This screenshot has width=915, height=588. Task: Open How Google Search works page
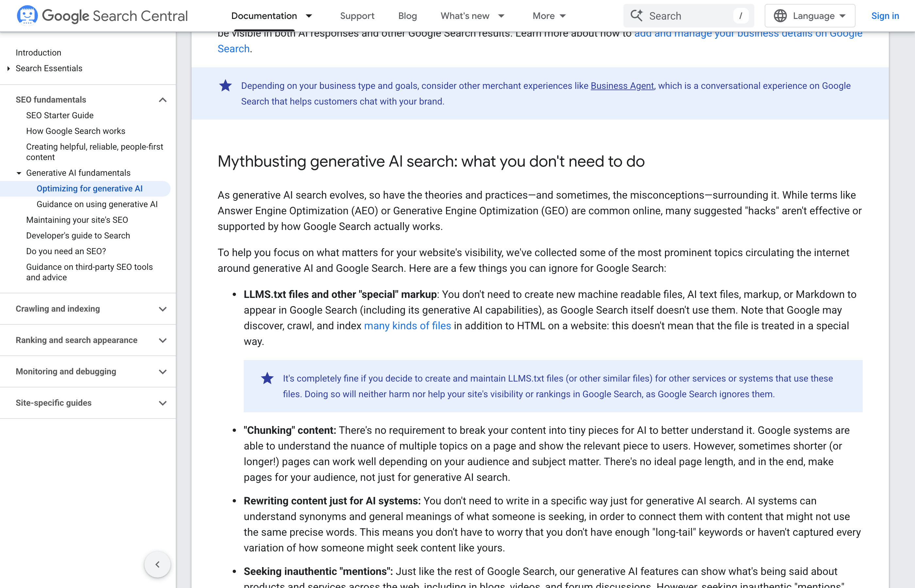pyautogui.click(x=75, y=131)
